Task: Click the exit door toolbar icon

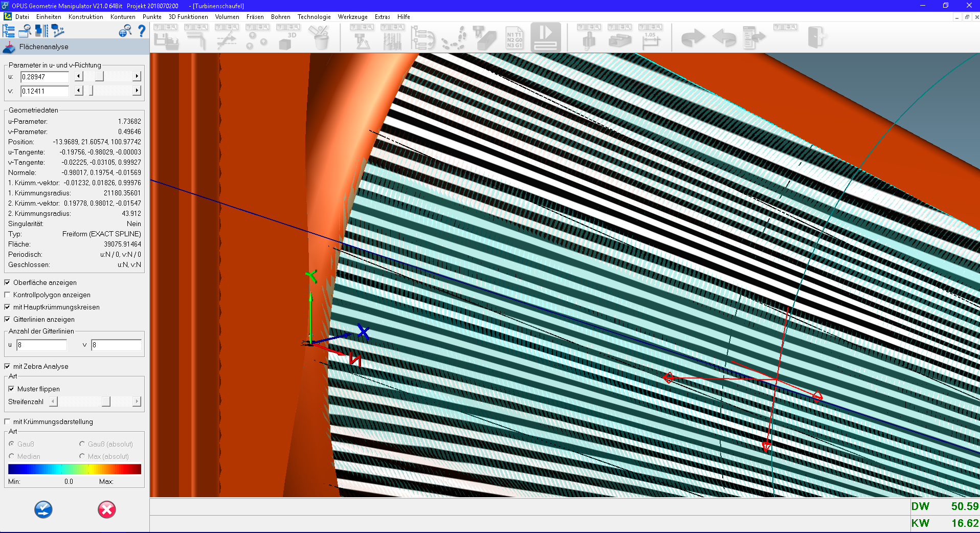Action: tap(816, 37)
